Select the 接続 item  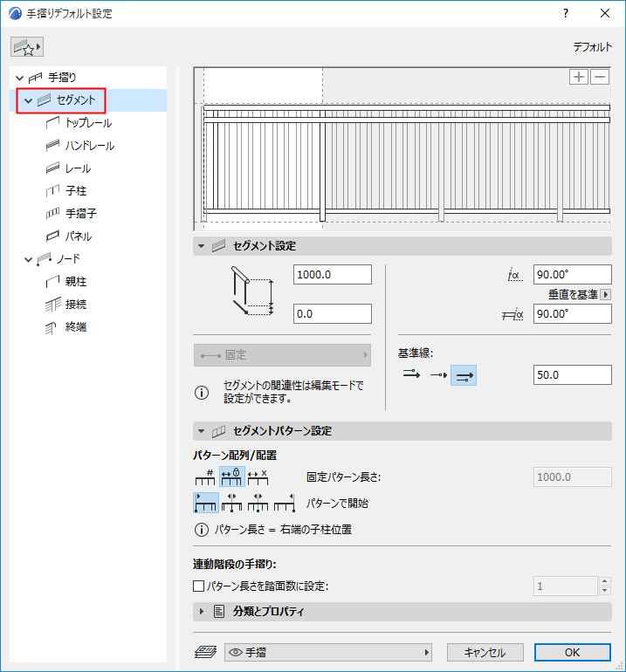(x=76, y=305)
